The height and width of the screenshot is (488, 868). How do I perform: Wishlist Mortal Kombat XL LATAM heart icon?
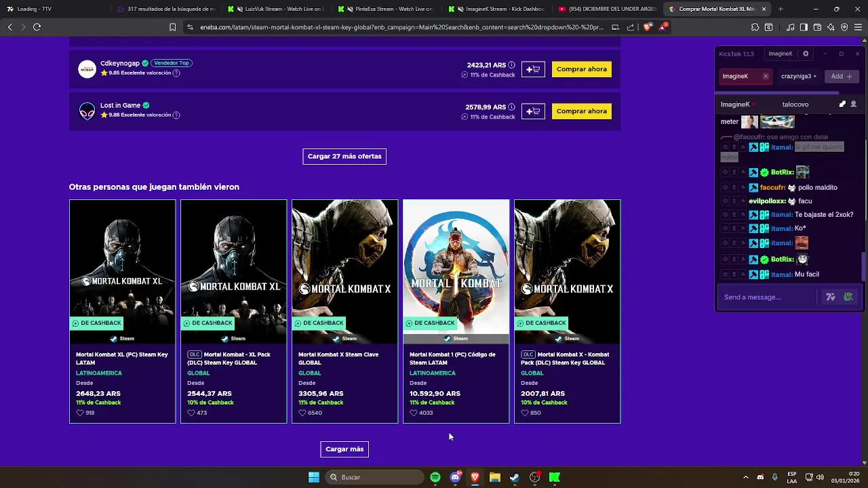pos(80,413)
